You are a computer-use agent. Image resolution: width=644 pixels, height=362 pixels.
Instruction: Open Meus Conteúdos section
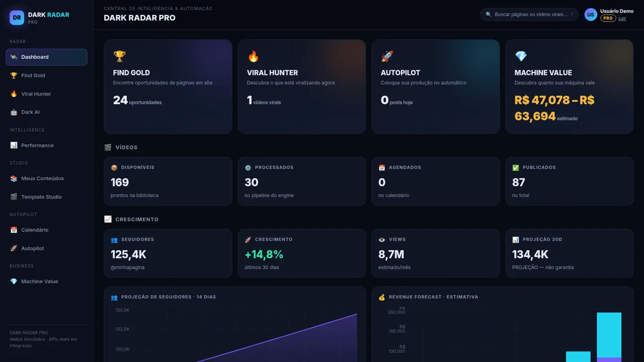click(x=46, y=178)
